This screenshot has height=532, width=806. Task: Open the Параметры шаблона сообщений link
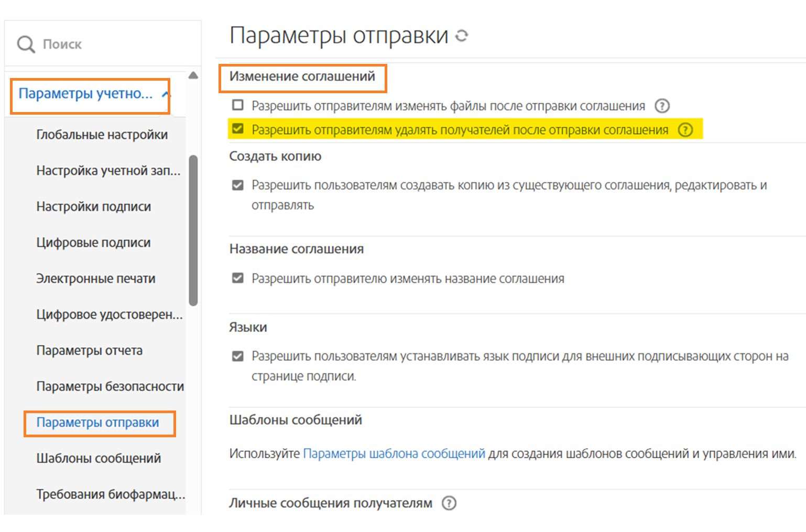coord(394,453)
